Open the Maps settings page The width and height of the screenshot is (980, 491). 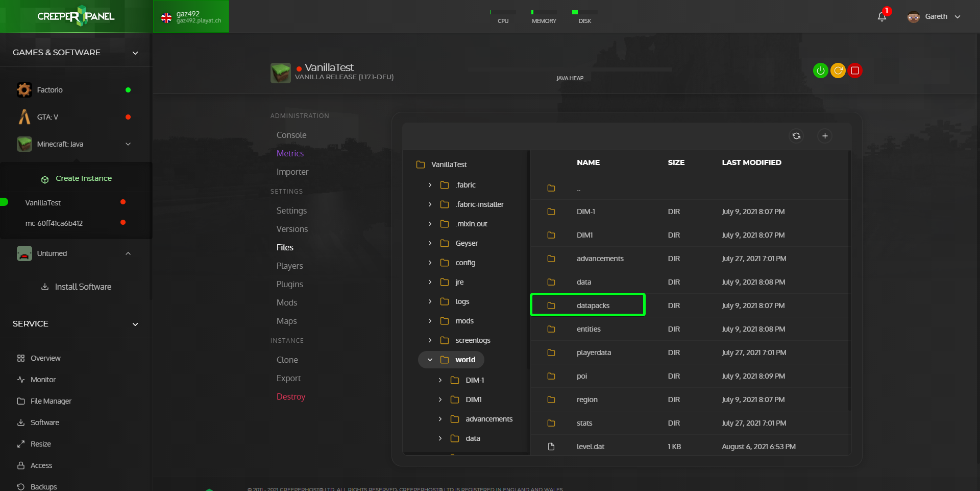point(286,321)
